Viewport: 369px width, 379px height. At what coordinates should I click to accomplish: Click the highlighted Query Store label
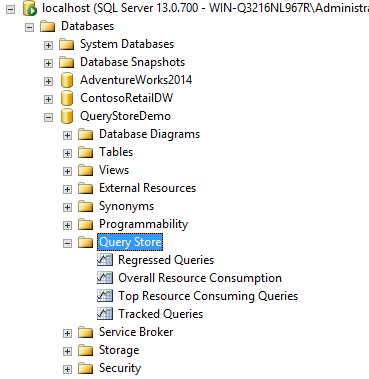click(130, 242)
